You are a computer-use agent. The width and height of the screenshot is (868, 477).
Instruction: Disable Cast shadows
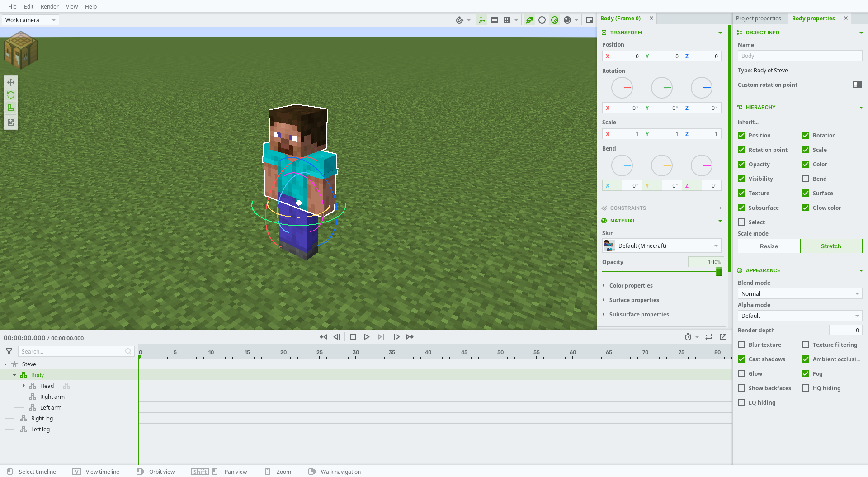[x=741, y=359]
